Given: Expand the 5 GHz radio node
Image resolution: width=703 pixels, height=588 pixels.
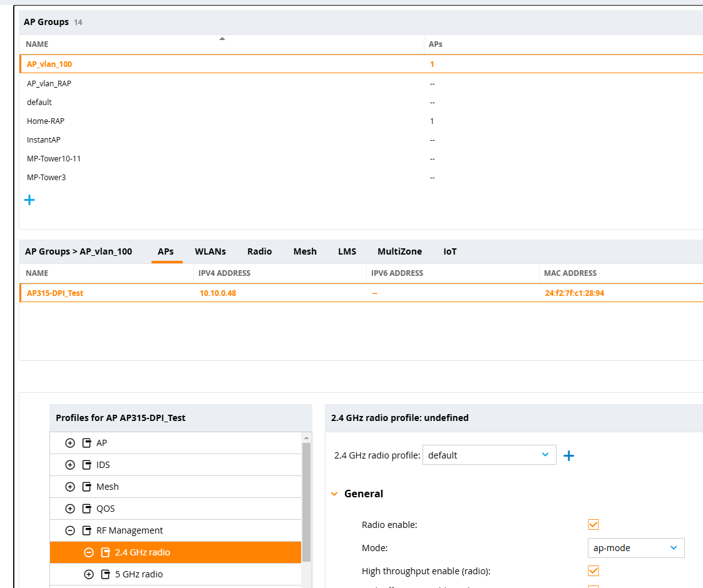Looking at the screenshot, I should 89,575.
